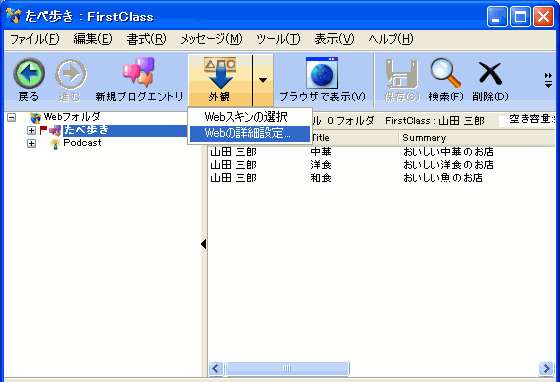Click the 進む forward arrow icon
The image size is (560, 382).
71,74
